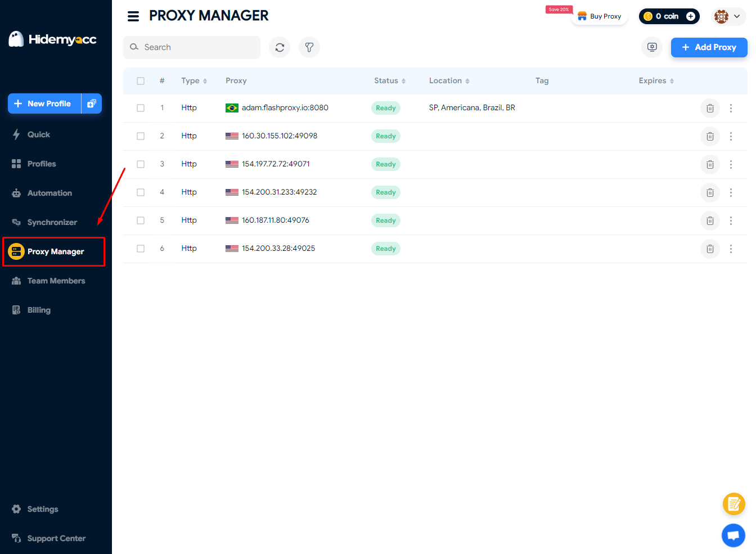Open the yellow notes floating icon
756x554 pixels.
point(733,504)
